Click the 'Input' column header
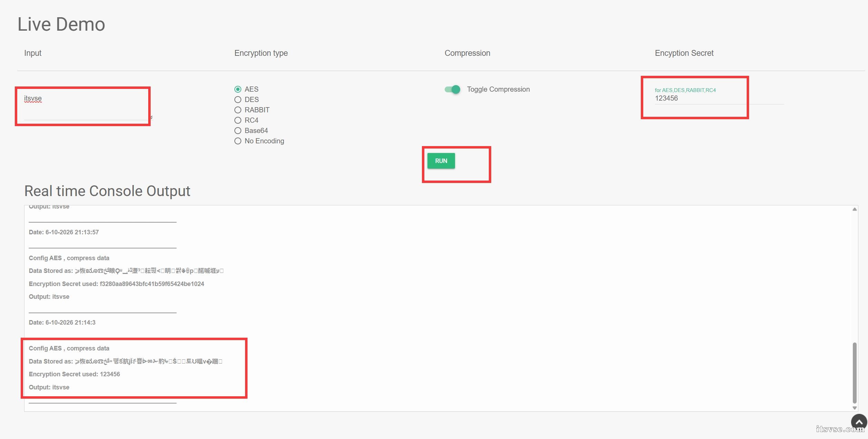Viewport: 868px width, 439px height. click(33, 53)
